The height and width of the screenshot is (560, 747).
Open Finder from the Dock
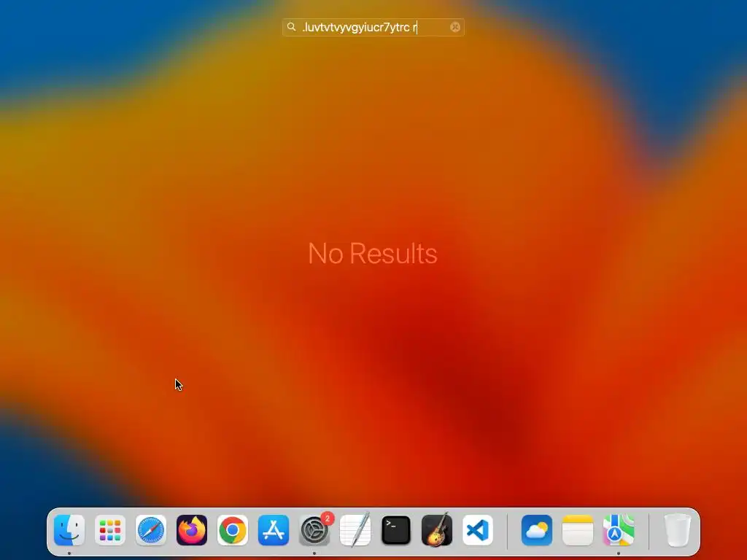coord(69,530)
